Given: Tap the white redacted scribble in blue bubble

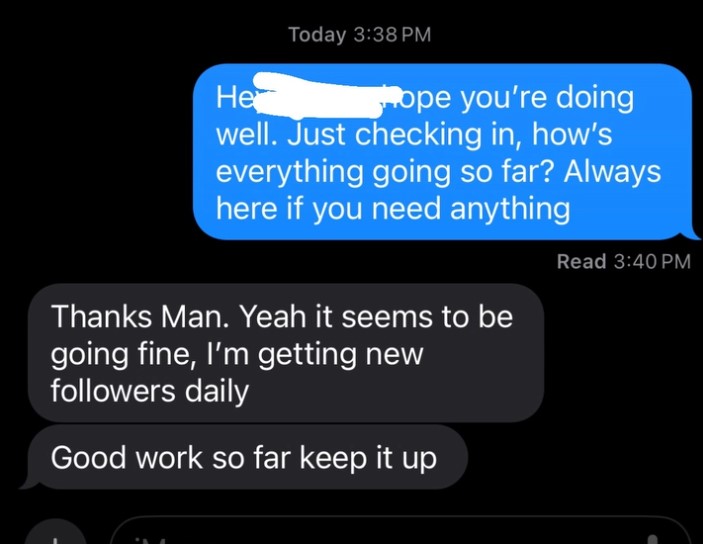Looking at the screenshot, I should pos(318,95).
